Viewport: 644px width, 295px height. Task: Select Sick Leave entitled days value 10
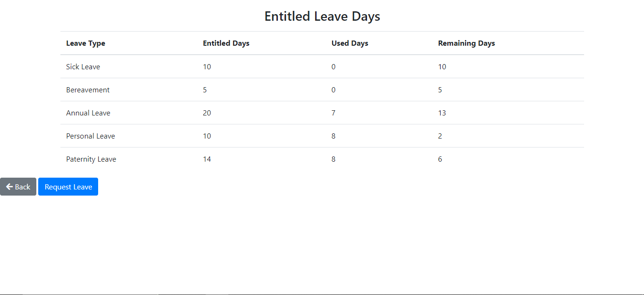tap(207, 66)
